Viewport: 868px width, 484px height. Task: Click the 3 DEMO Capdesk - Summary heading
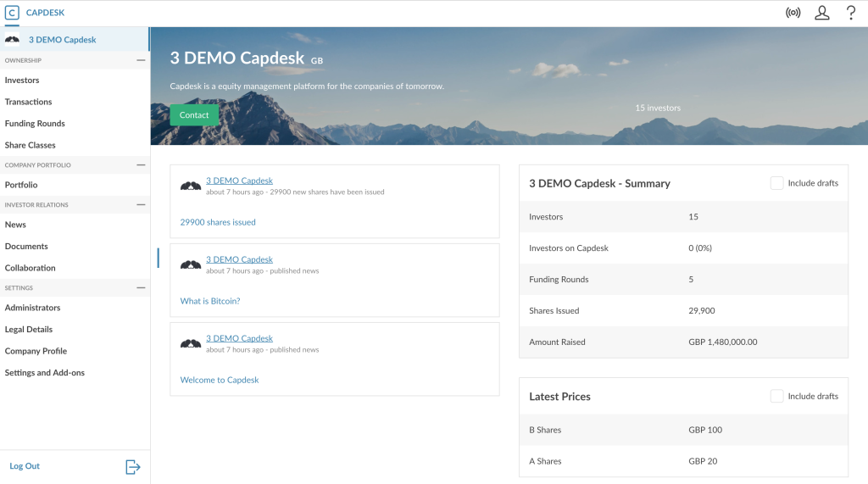599,183
